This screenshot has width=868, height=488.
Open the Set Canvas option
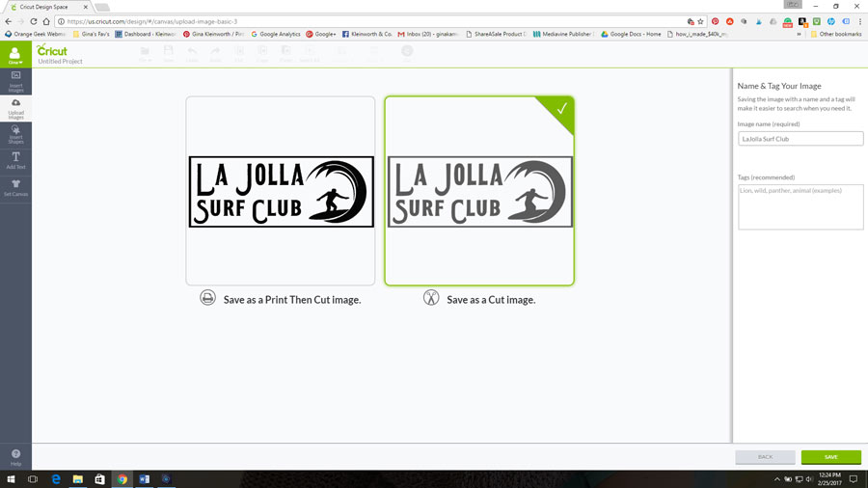[x=15, y=187]
